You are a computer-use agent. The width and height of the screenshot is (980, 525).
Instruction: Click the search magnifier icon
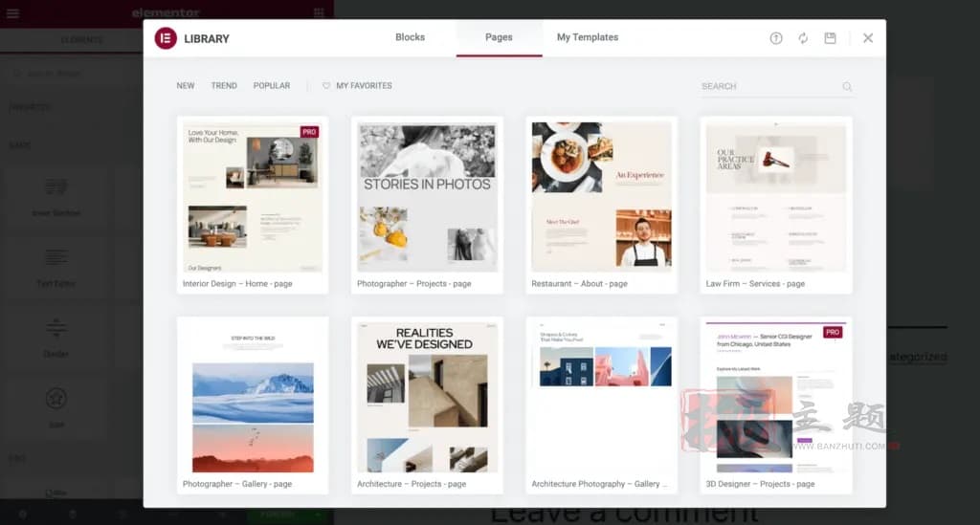coord(847,86)
